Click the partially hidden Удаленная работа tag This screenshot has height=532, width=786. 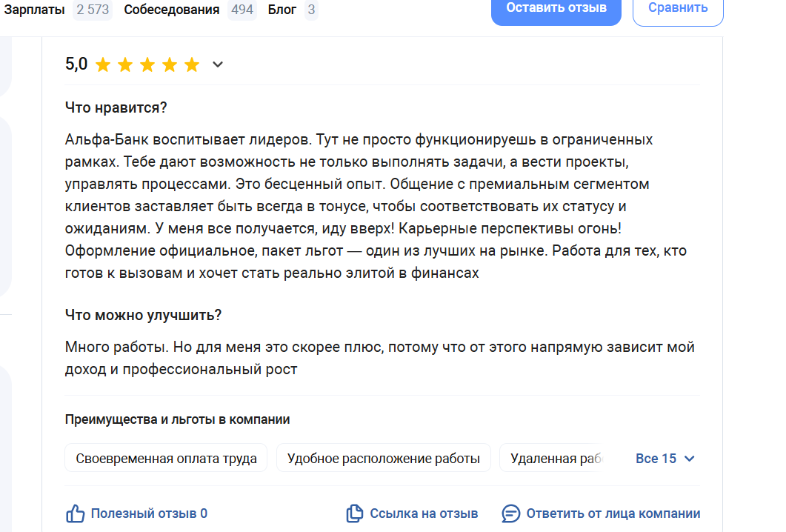553,459
